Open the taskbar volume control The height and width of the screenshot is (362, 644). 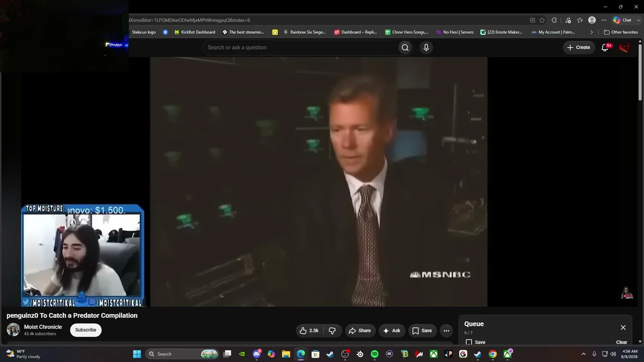[x=613, y=354]
